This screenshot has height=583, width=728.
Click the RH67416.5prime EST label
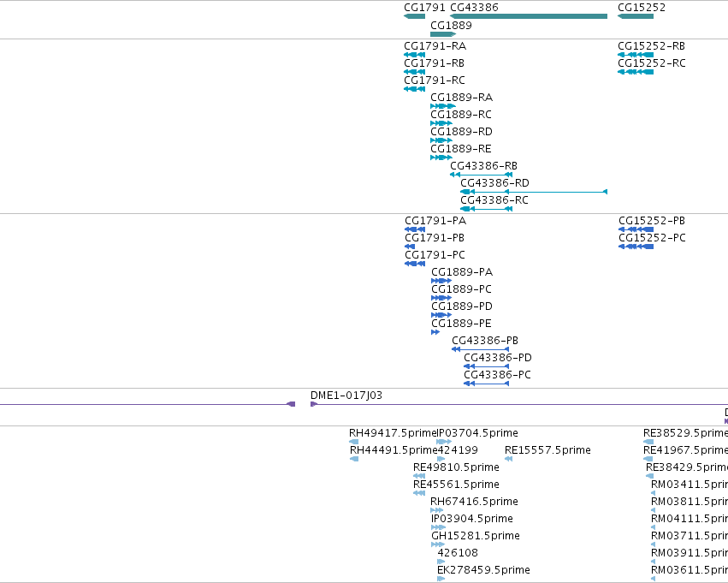474,502
